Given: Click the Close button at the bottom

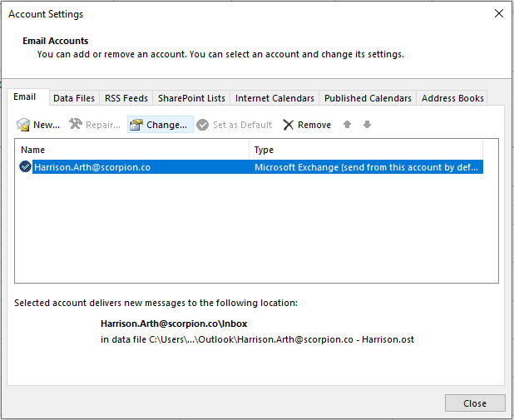Looking at the screenshot, I should [475, 403].
